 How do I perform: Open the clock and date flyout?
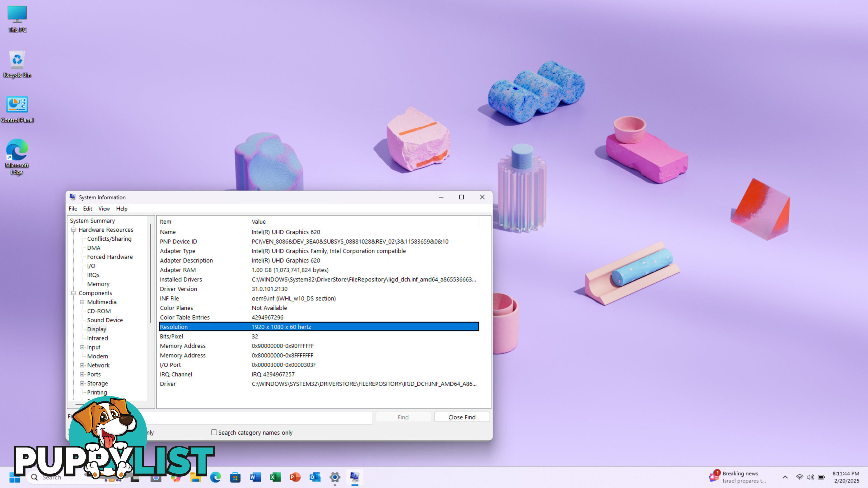point(846,477)
